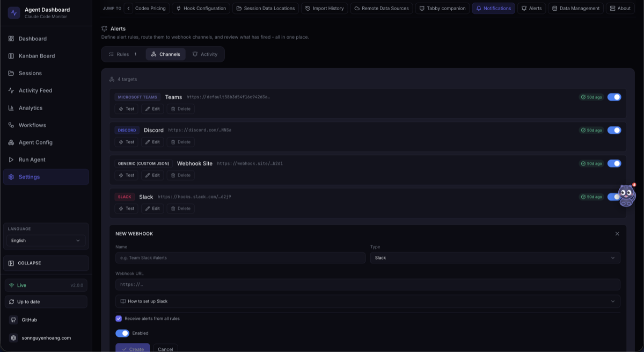
Task: Jump to Import History section
Action: click(x=325, y=8)
